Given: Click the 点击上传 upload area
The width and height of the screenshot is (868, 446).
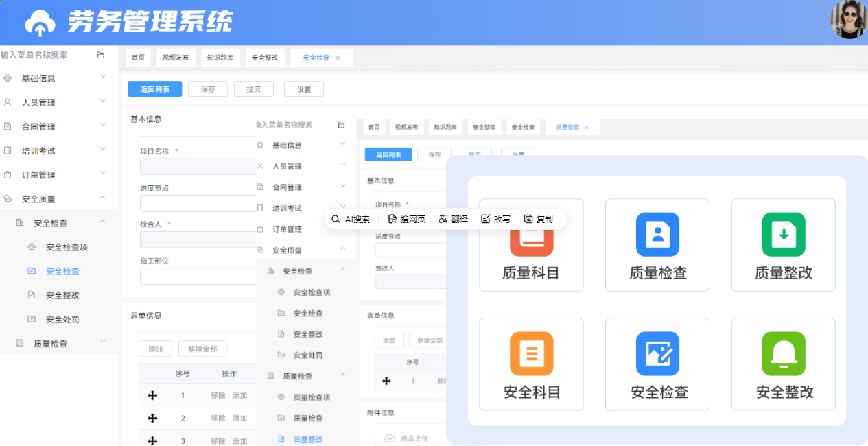Looking at the screenshot, I should (x=405, y=438).
